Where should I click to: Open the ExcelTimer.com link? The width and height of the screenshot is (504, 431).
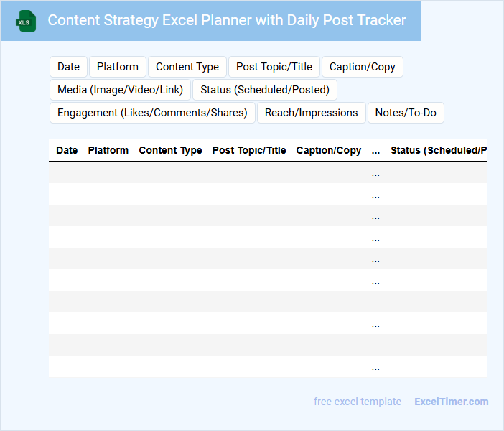point(452,402)
